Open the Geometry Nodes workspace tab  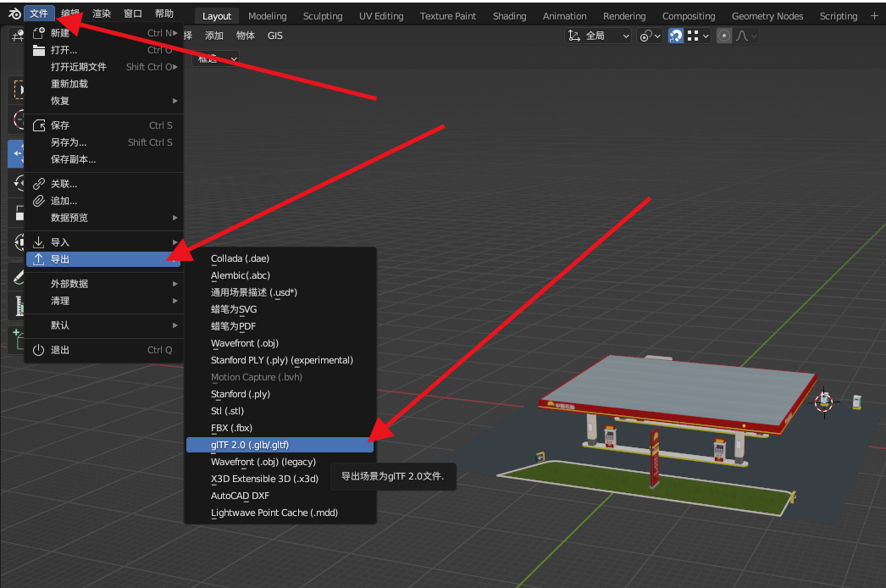(x=767, y=16)
